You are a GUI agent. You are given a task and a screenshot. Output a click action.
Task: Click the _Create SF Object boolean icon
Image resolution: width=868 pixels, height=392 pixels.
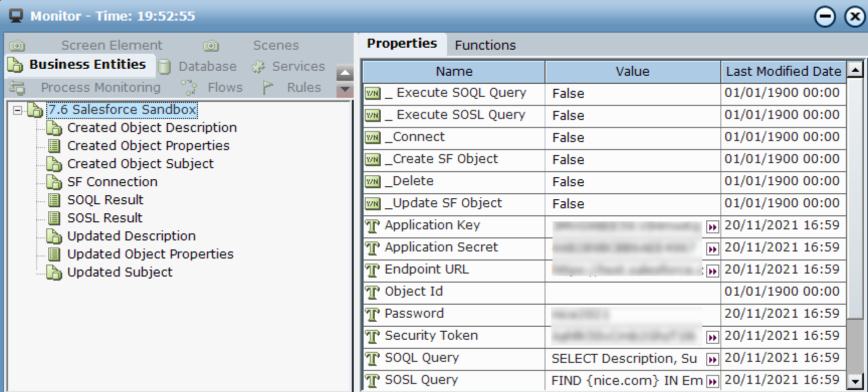[373, 160]
